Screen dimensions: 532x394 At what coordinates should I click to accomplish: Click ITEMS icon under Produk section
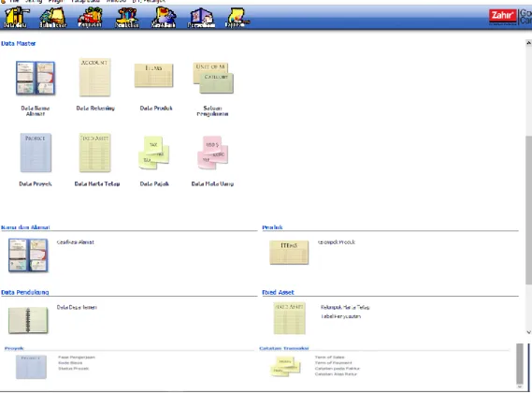coord(289,253)
